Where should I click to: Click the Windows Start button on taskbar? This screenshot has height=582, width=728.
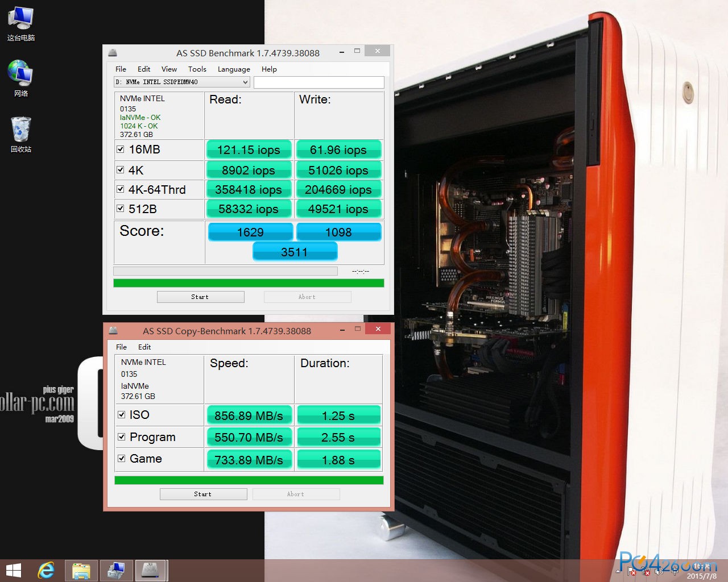click(13, 570)
